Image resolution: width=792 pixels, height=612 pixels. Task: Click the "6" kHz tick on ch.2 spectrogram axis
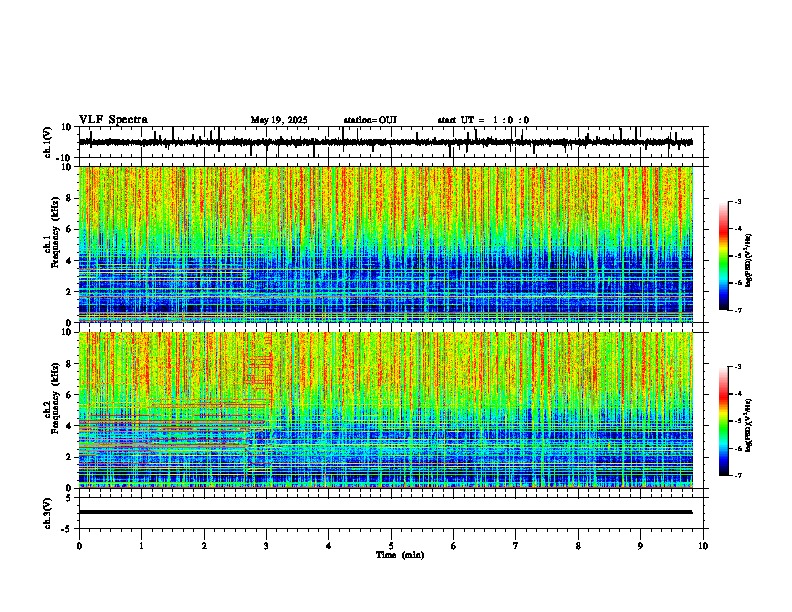click(70, 395)
